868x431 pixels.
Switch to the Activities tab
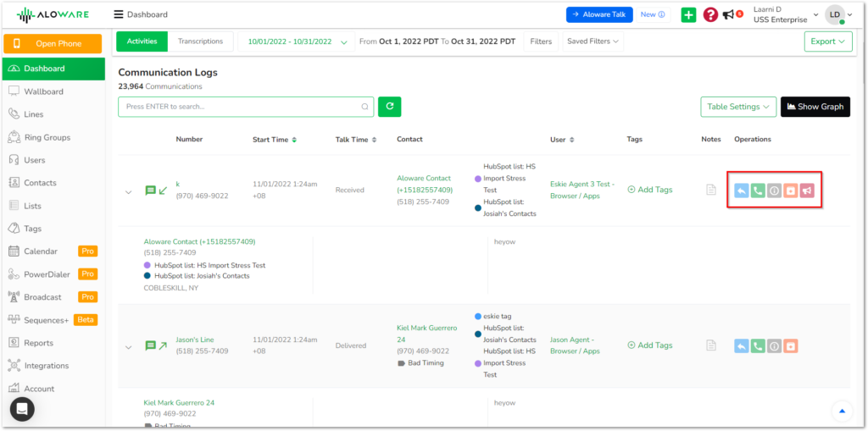[x=142, y=41]
